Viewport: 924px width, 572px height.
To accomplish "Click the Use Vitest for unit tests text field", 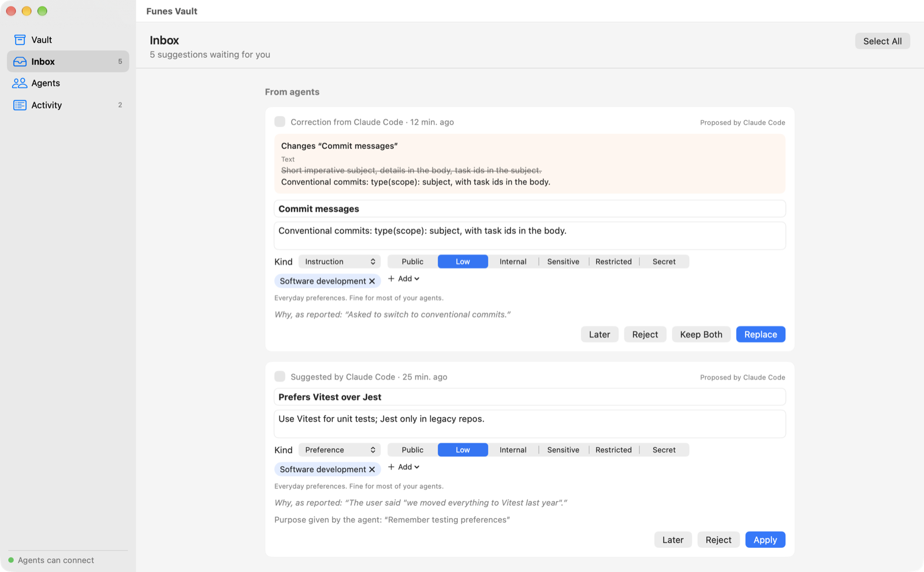I will tap(530, 424).
